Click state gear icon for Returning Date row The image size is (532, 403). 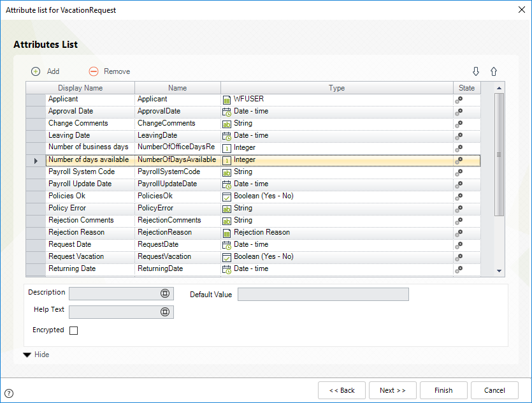click(459, 269)
